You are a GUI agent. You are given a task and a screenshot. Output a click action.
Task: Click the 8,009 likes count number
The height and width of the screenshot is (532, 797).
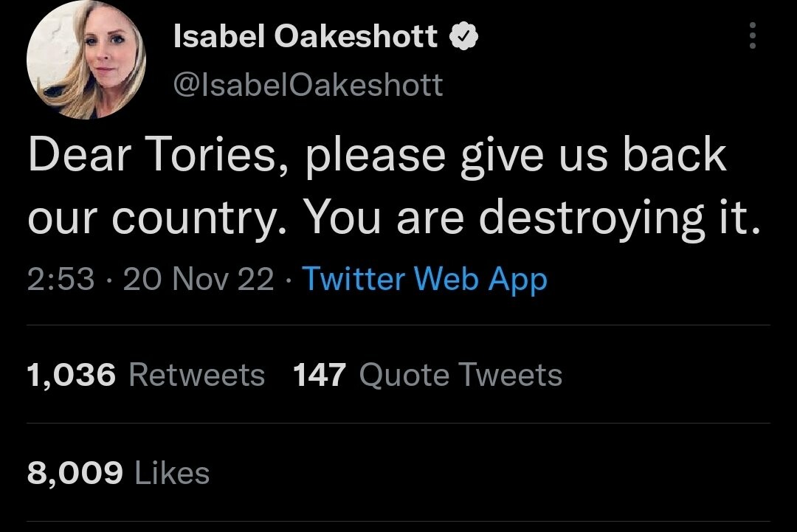[x=75, y=473]
